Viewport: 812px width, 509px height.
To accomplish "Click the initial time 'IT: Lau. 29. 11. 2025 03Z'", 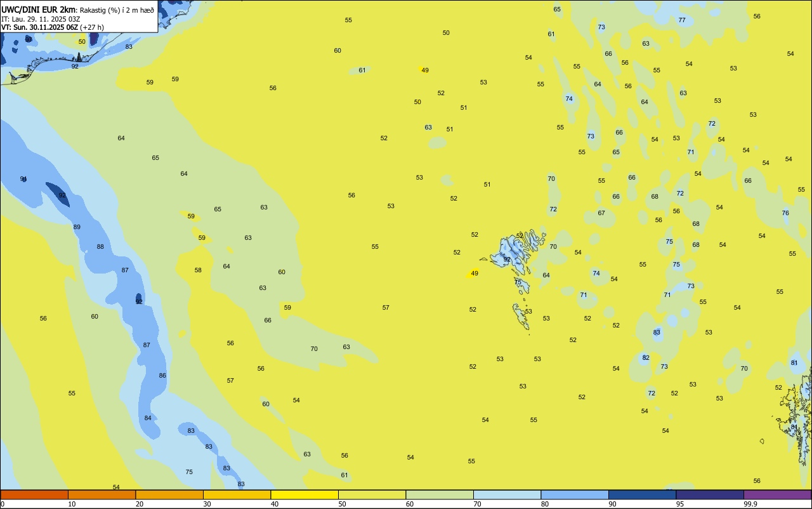I will click(41, 18).
